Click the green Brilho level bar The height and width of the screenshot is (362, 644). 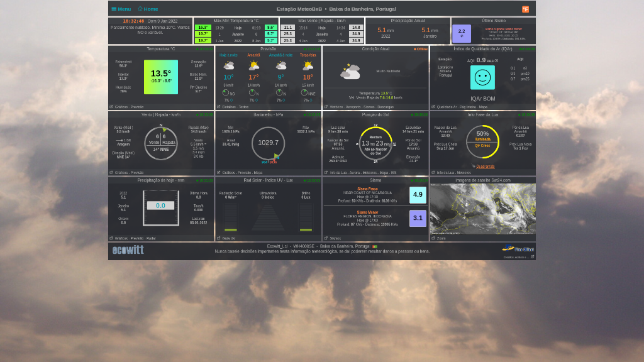tap(305, 230)
